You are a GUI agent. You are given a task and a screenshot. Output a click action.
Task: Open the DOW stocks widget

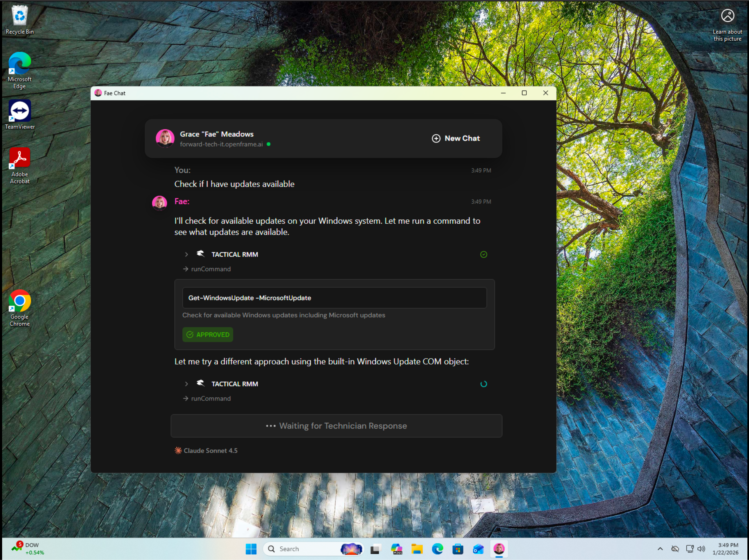click(28, 549)
